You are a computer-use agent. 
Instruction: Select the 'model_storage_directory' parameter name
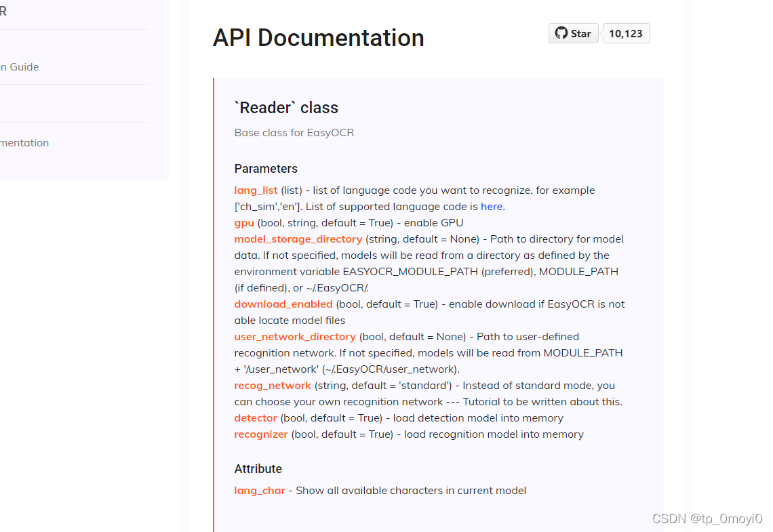(x=298, y=239)
